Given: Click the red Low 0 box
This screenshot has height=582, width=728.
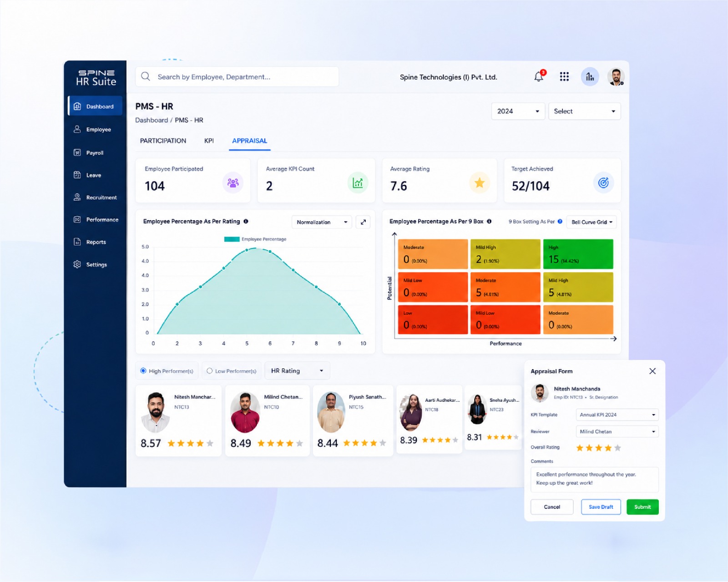Looking at the screenshot, I should 433,319.
